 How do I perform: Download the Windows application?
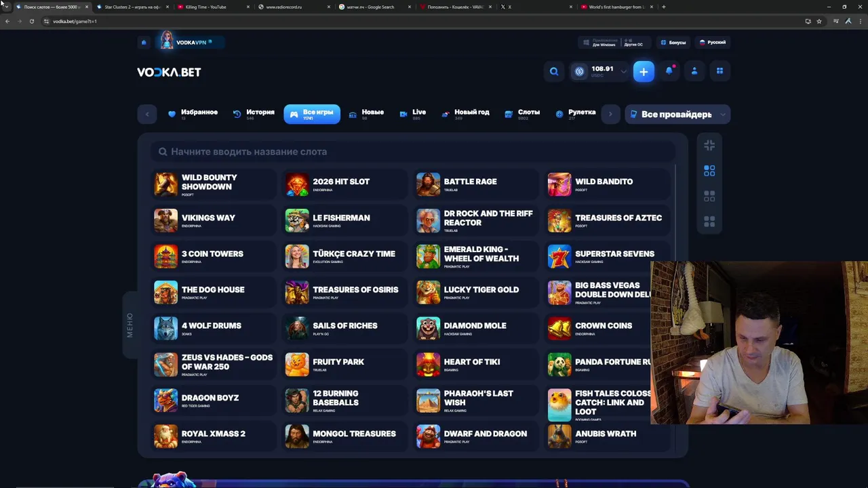tap(599, 43)
